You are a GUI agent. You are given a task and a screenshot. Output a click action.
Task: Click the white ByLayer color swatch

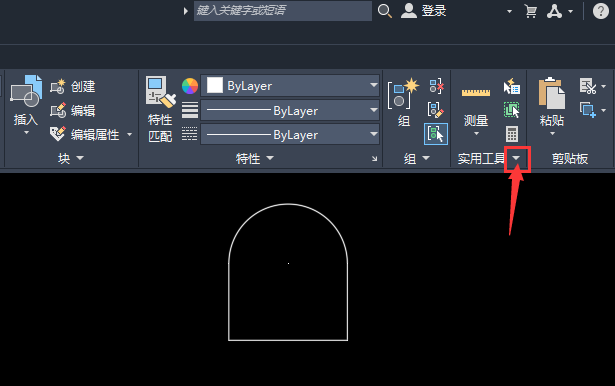pos(215,86)
